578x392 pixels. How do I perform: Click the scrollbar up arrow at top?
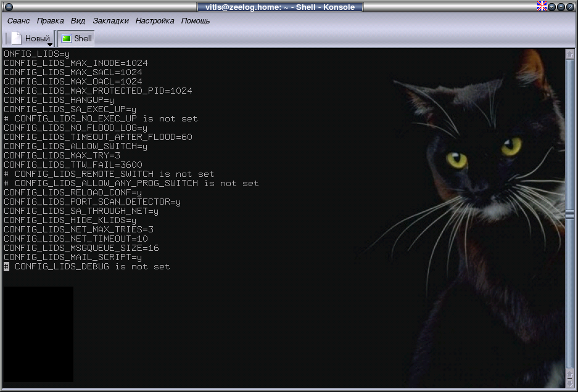pos(569,54)
